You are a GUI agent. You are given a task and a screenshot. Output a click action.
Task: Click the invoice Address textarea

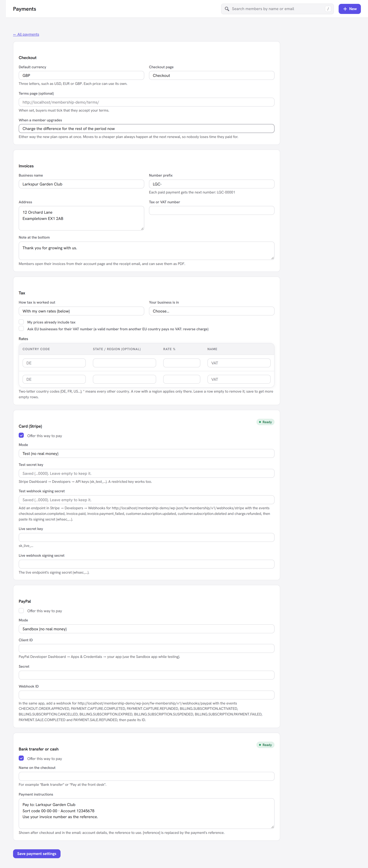(81, 218)
